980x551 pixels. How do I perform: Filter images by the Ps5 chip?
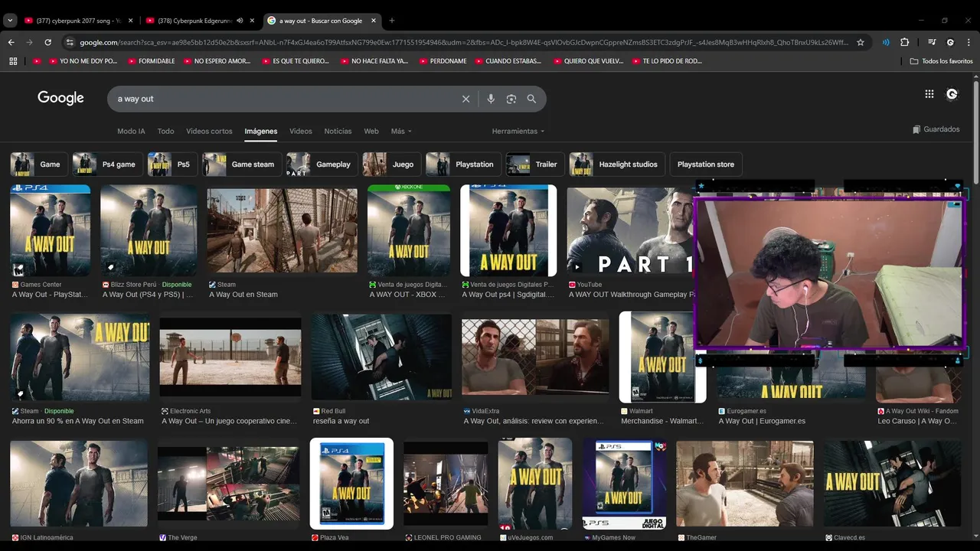coord(172,165)
